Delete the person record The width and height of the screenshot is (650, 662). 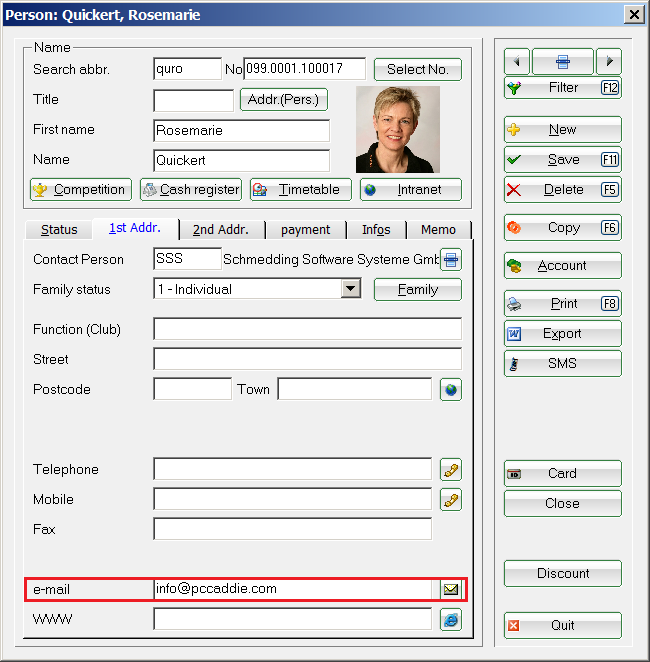tap(563, 190)
